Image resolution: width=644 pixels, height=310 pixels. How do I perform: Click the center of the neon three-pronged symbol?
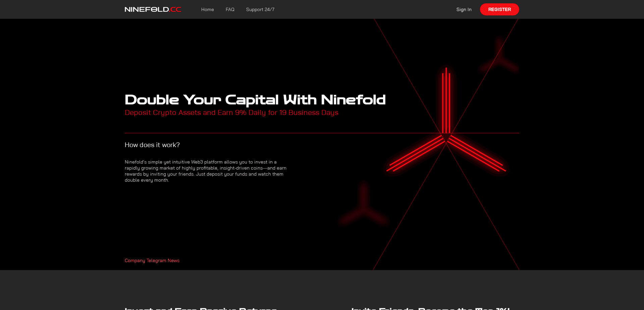click(x=446, y=134)
